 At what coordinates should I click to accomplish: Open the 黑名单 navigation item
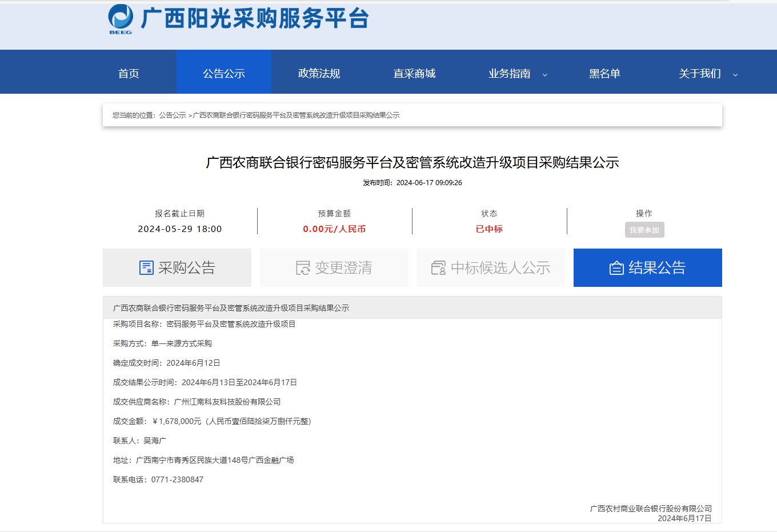click(604, 74)
